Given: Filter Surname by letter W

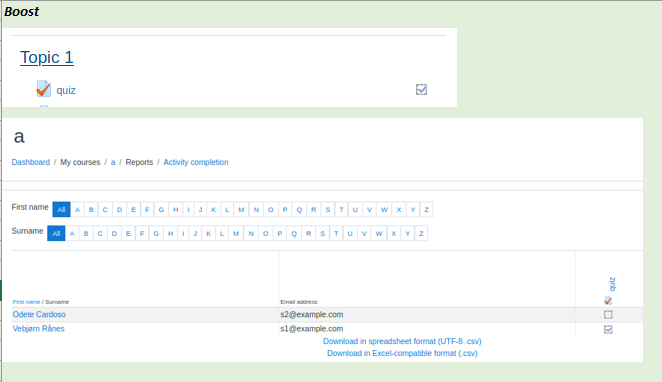Looking at the screenshot, I should tap(379, 233).
